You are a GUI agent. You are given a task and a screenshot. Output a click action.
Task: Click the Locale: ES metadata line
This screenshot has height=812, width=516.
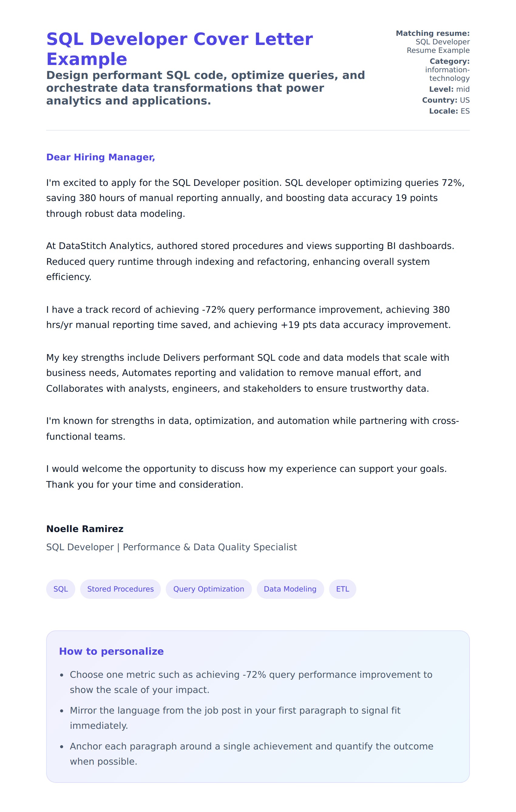pyautogui.click(x=449, y=111)
